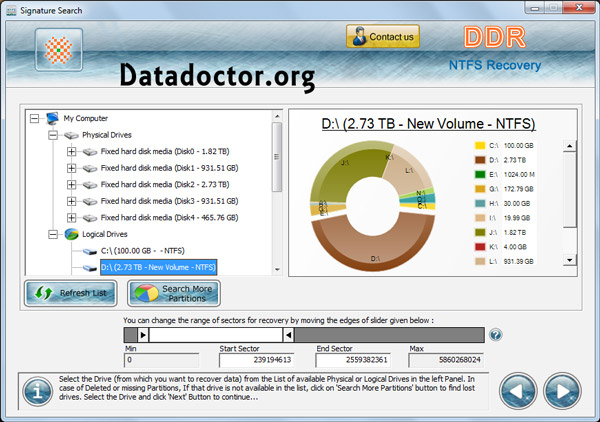Select D:\ (2.73 TB - New Volume) drive
This screenshot has height=422, width=600.
coord(158,267)
